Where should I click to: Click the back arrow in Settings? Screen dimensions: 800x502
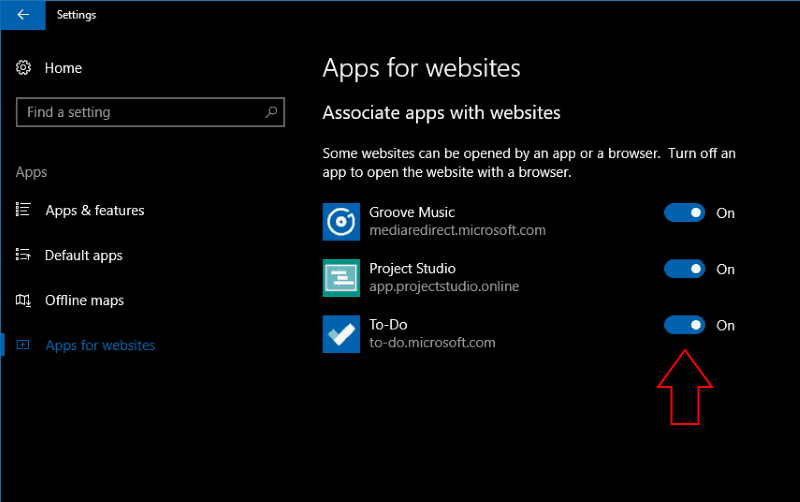[23, 15]
